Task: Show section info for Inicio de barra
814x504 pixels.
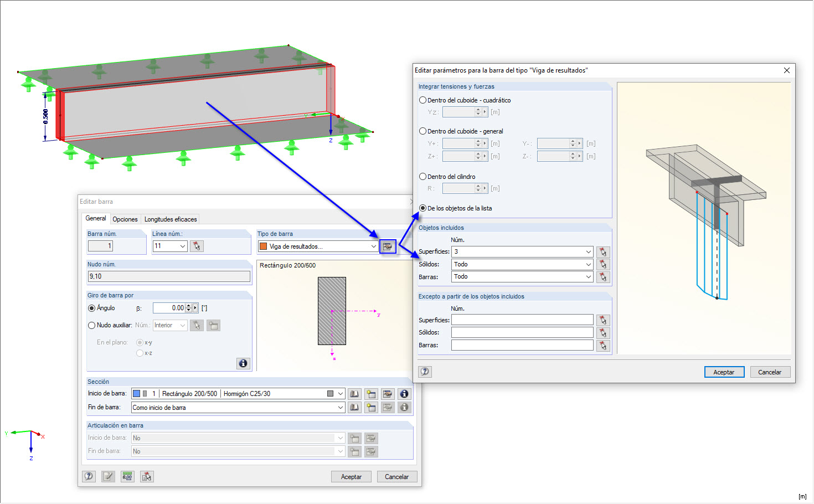Action: pyautogui.click(x=404, y=394)
